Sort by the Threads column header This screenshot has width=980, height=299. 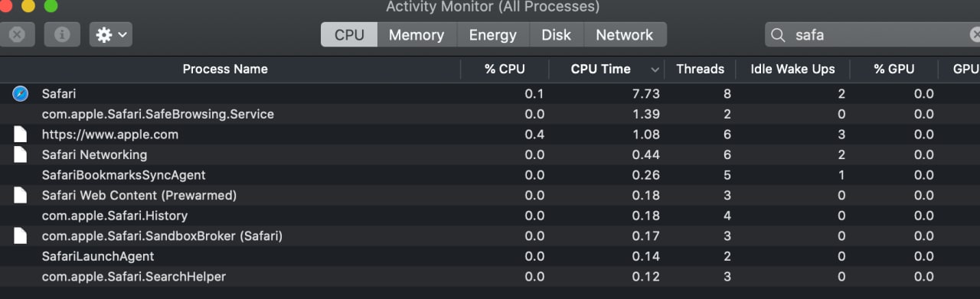click(700, 69)
